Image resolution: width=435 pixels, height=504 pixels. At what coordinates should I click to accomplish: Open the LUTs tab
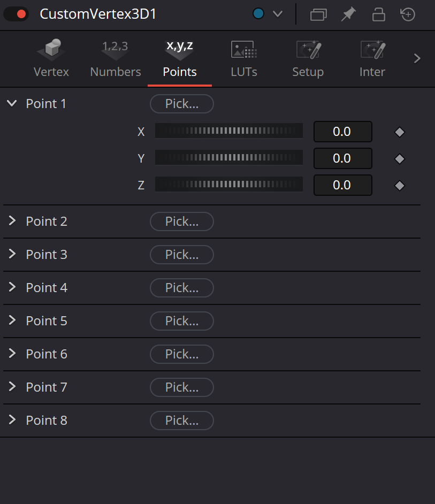pos(243,58)
